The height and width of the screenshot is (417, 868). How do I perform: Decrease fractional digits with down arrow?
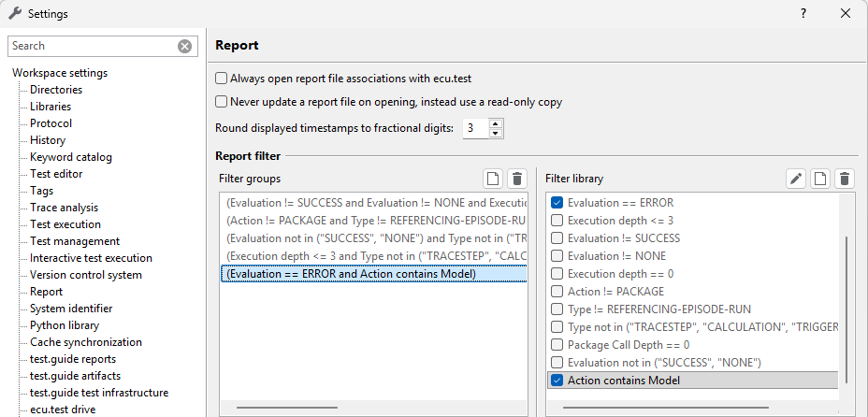pos(496,134)
